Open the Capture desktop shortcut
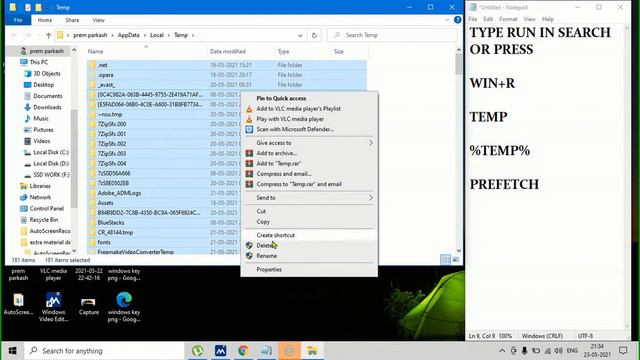The height and width of the screenshot is (360, 640). (x=89, y=306)
